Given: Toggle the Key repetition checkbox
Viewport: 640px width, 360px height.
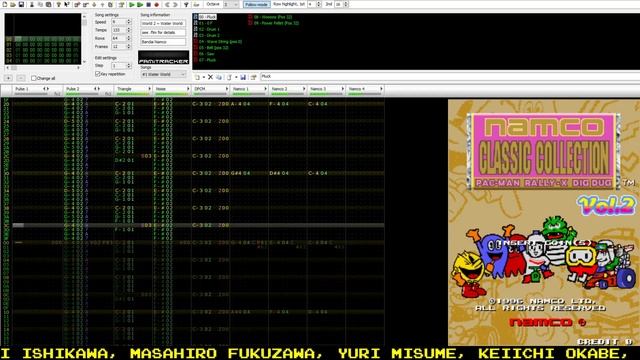Looking at the screenshot, I should coord(98,74).
